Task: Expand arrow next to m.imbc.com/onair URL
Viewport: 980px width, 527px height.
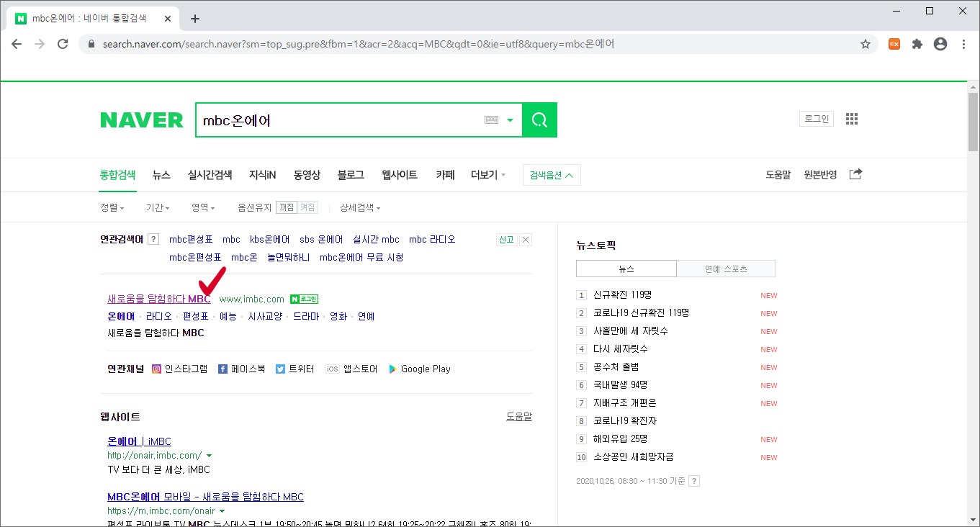Action: (x=221, y=510)
